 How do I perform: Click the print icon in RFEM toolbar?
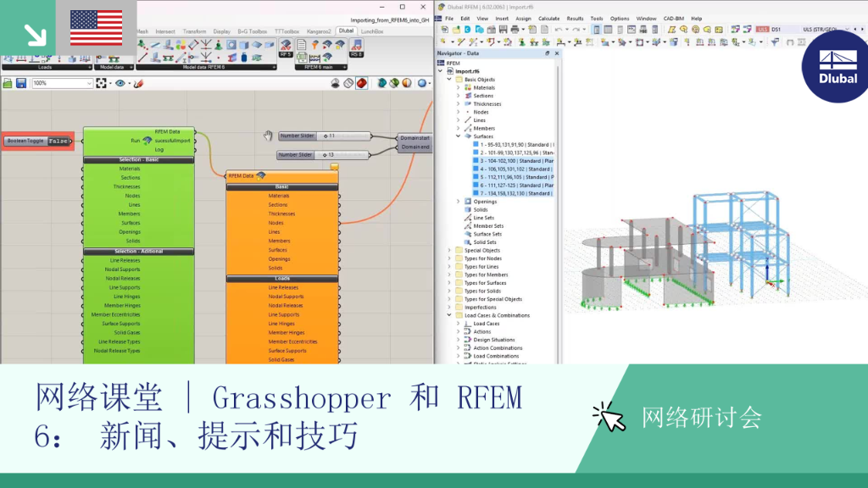pyautogui.click(x=515, y=30)
